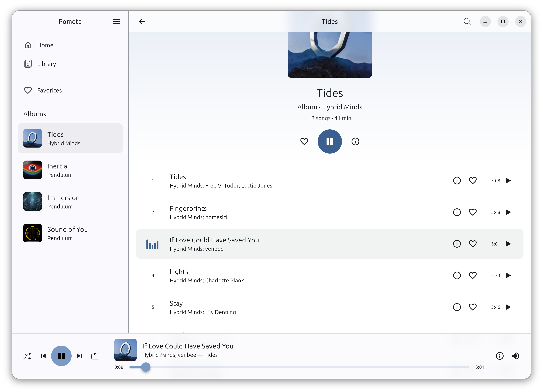Favorite the track Tides
The width and height of the screenshot is (543, 392).
(x=473, y=181)
